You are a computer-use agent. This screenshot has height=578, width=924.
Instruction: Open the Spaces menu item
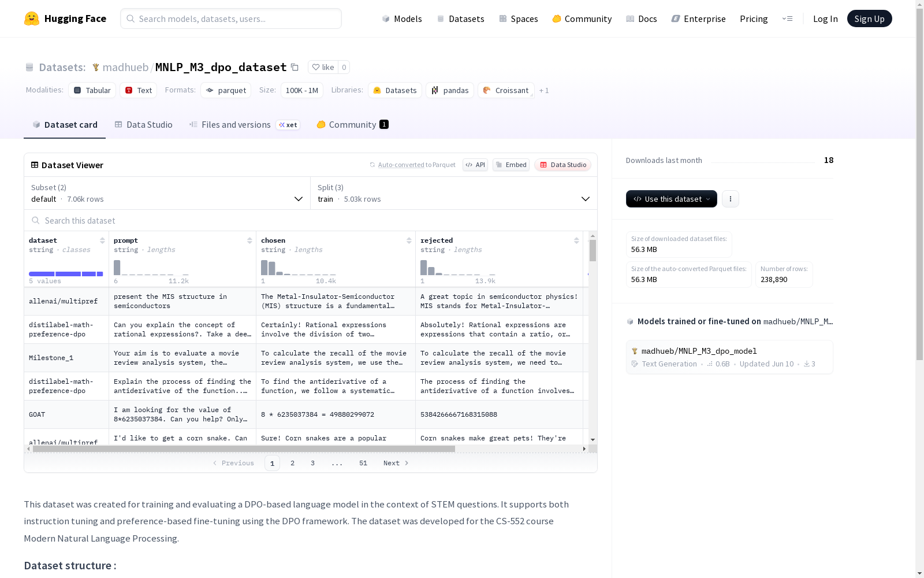[519, 18]
